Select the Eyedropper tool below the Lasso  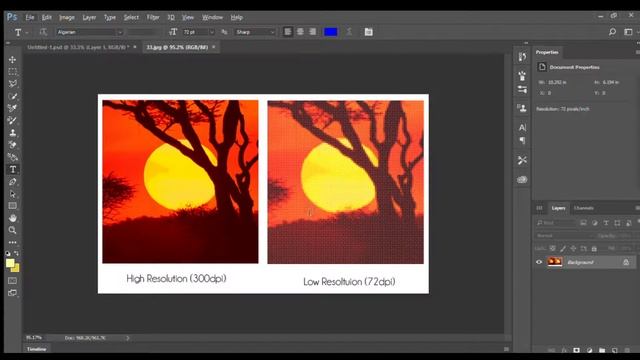[x=13, y=96]
